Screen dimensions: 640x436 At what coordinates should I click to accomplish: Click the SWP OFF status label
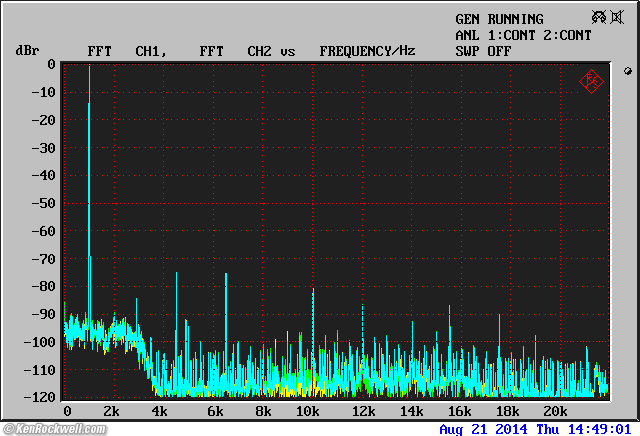coord(483,51)
